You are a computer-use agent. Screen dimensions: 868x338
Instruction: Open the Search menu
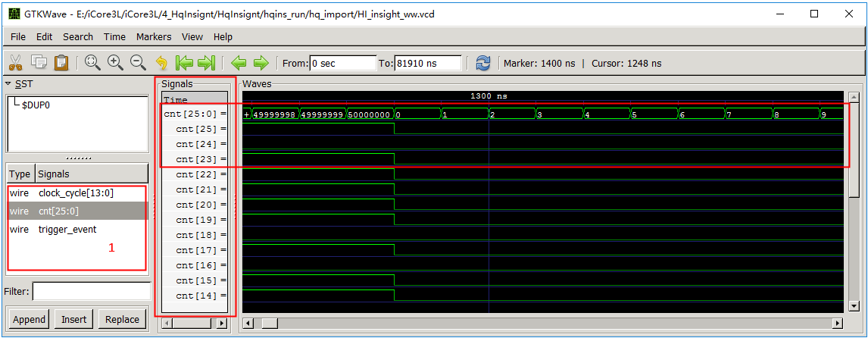tap(78, 36)
